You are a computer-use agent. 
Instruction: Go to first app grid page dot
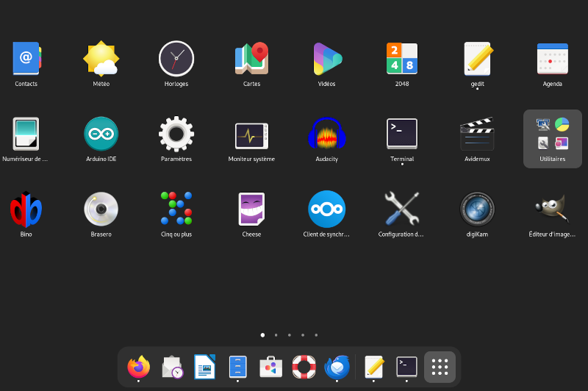262,335
